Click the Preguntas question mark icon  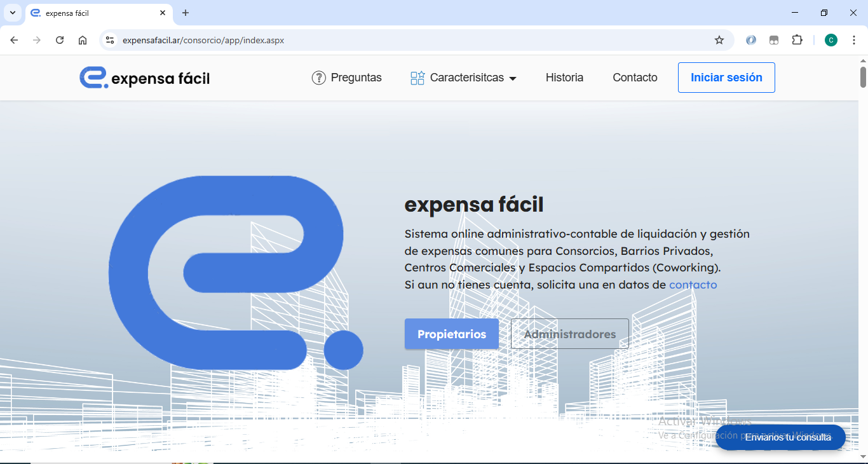[x=318, y=78]
